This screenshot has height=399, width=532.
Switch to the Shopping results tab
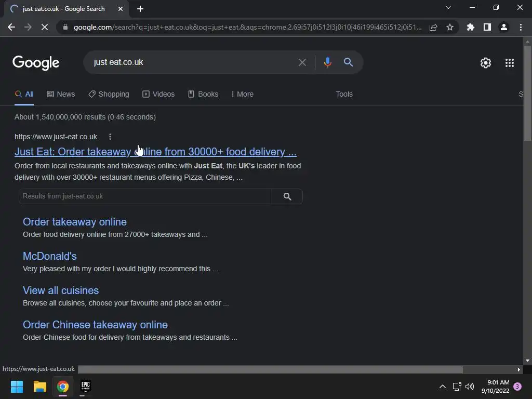109,95
